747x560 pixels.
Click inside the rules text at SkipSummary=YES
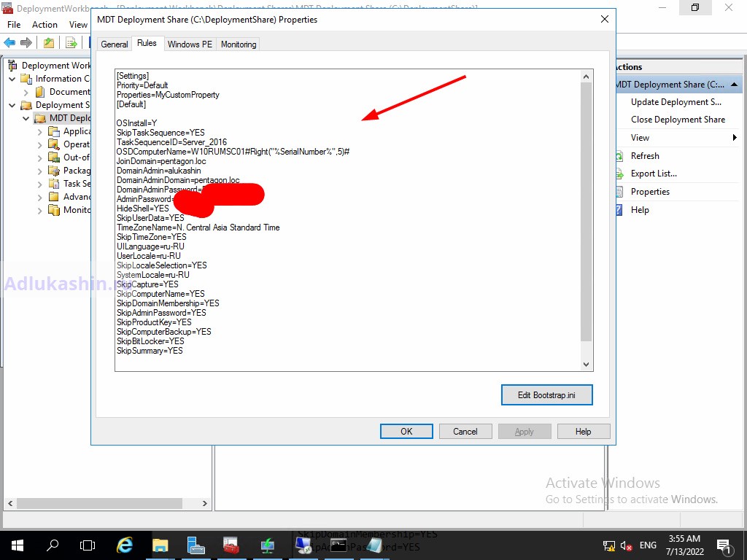click(x=150, y=351)
